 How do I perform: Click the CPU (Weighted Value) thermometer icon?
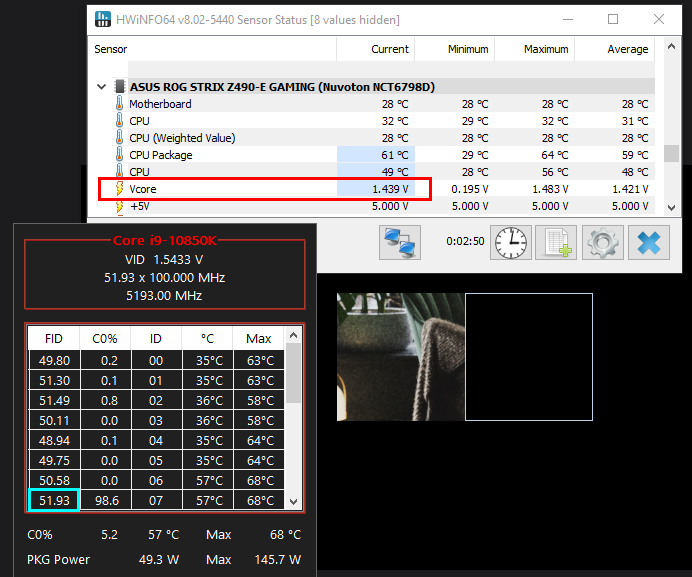coord(119,138)
